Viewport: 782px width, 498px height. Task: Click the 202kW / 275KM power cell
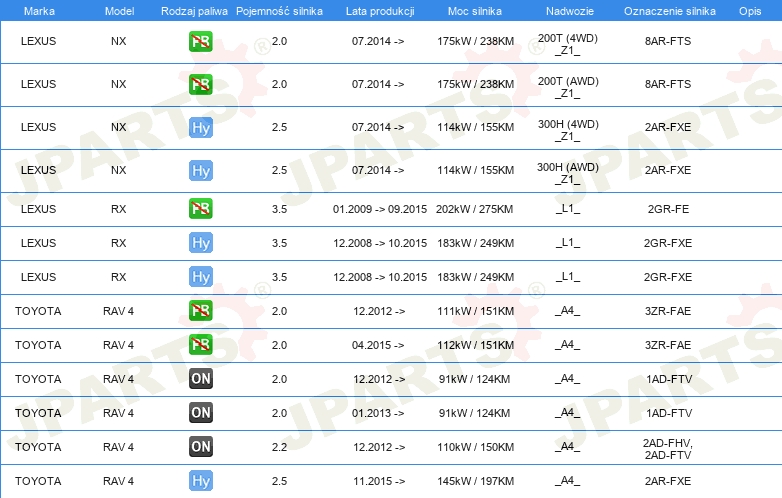(x=475, y=209)
